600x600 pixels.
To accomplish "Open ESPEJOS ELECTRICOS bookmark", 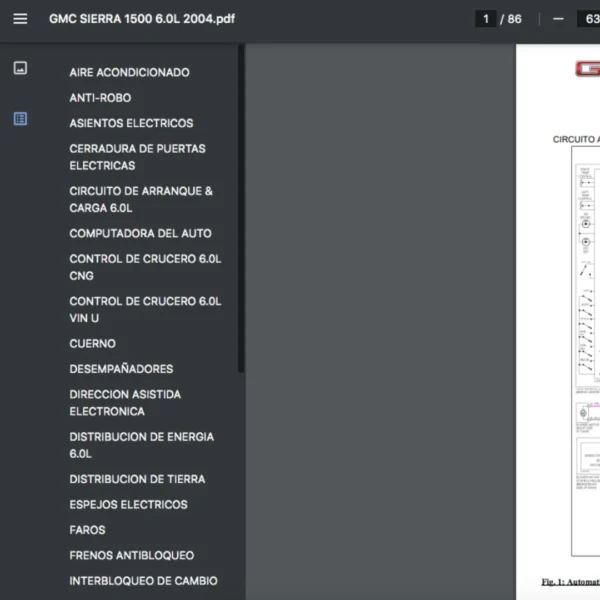I will (x=129, y=505).
